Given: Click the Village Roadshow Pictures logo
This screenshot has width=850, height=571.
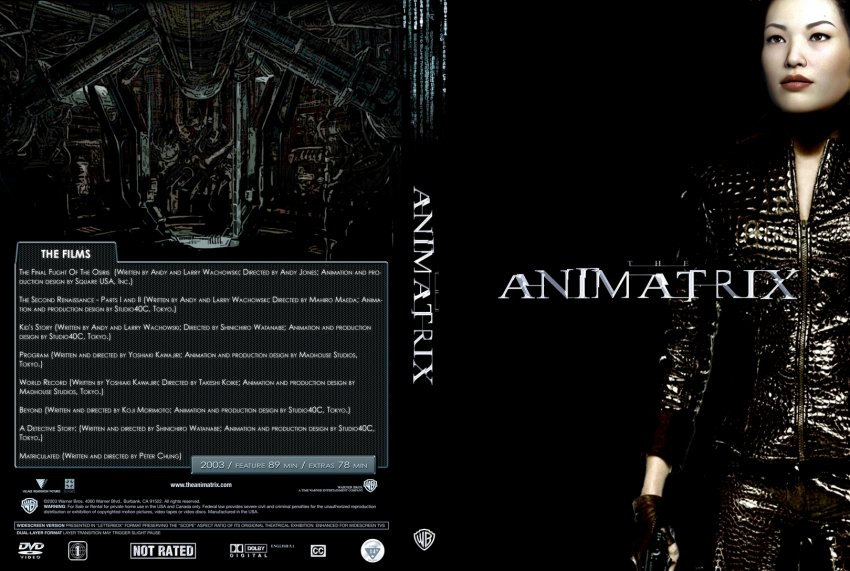Looking at the screenshot, I should click(x=41, y=485).
